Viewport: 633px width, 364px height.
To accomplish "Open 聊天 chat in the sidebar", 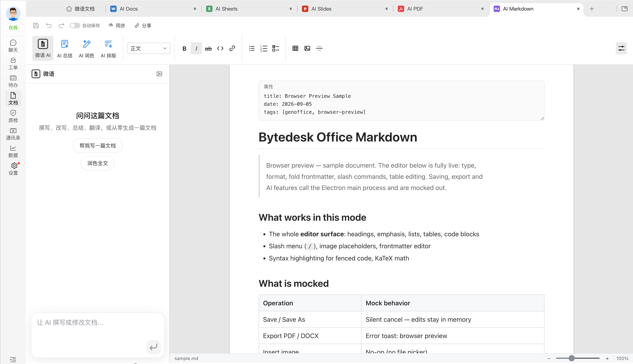I will click(x=13, y=46).
